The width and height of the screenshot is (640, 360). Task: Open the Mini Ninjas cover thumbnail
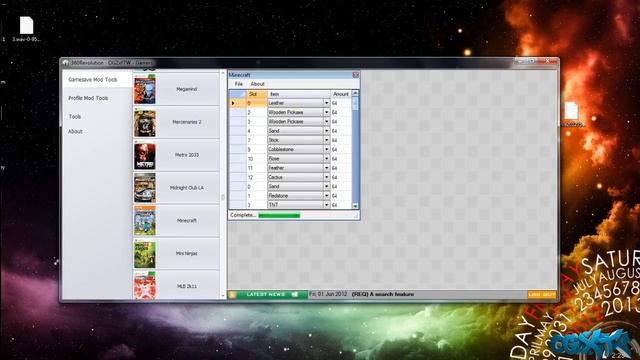click(x=144, y=254)
